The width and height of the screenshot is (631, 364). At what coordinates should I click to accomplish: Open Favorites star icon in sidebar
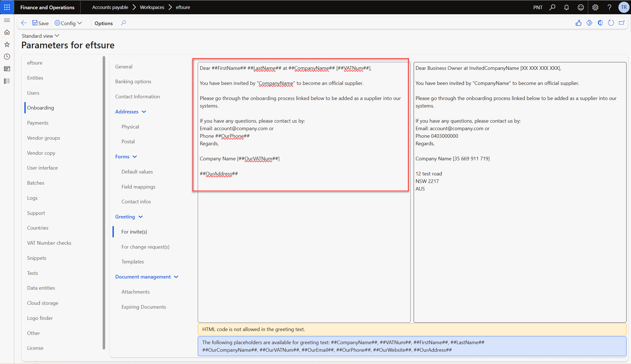tap(7, 44)
